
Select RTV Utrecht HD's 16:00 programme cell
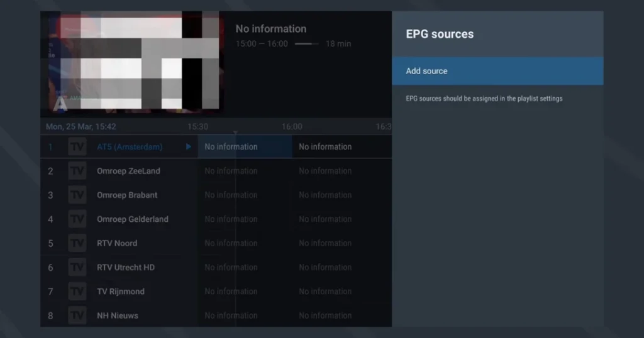click(x=341, y=268)
